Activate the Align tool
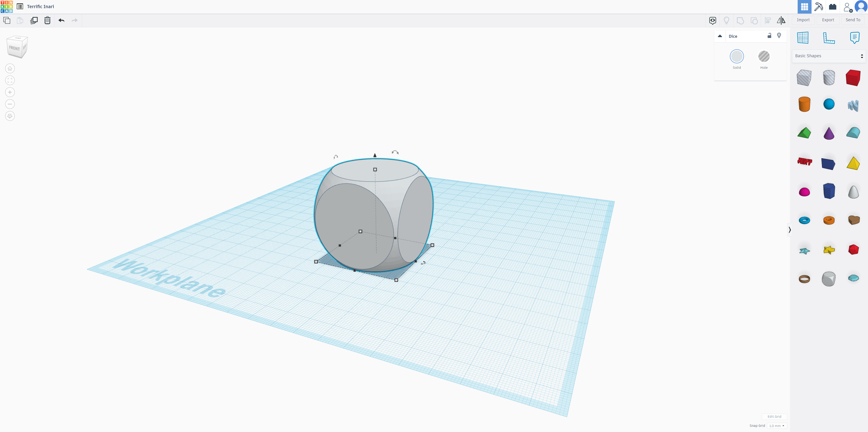Viewport: 868px width, 432px height. point(768,20)
